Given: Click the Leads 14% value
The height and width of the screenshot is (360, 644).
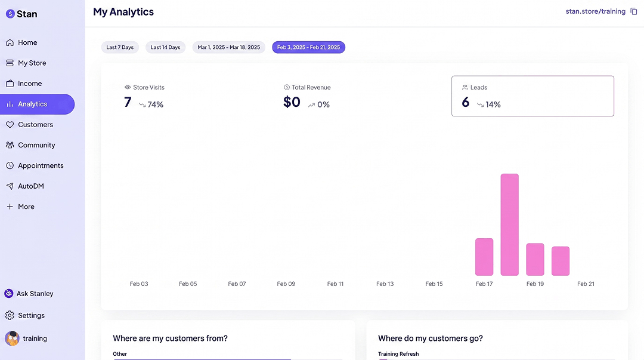Looking at the screenshot, I should coord(493,104).
